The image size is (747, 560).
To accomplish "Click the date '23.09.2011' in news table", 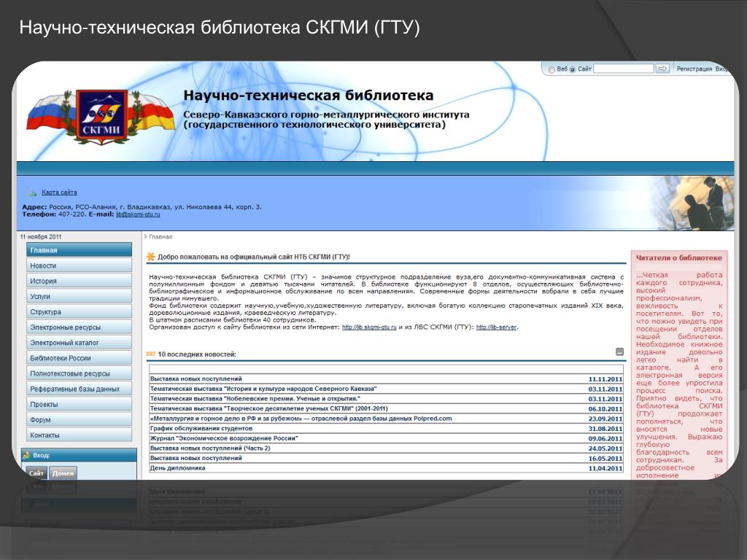I will [x=605, y=419].
